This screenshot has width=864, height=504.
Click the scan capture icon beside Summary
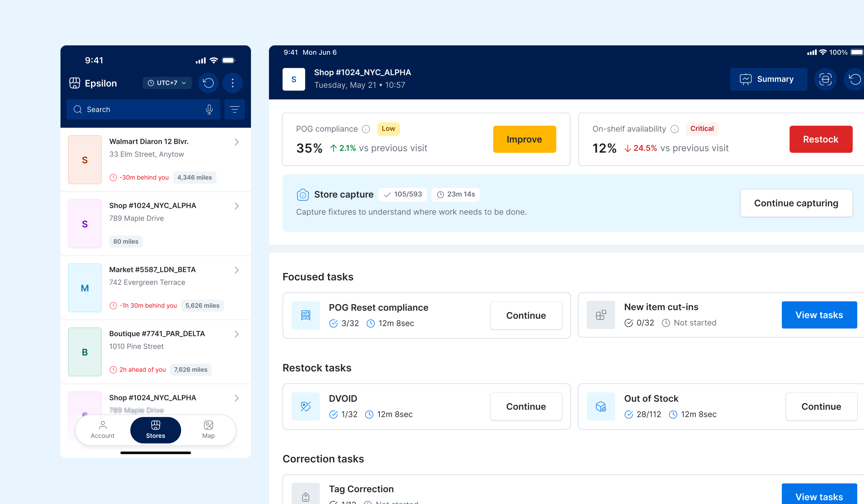click(825, 79)
